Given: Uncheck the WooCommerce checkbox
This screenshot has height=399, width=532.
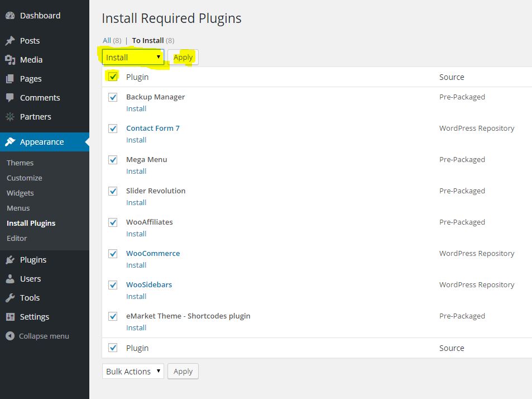Looking at the screenshot, I should coord(113,253).
